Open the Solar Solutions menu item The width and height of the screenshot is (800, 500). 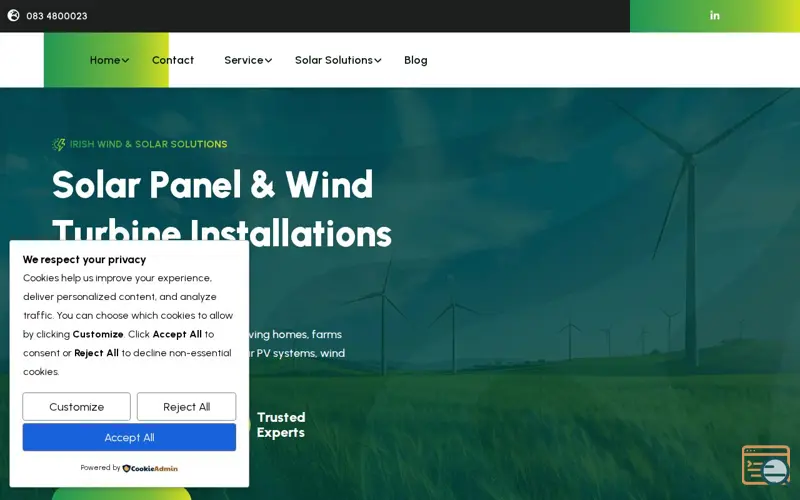click(x=334, y=60)
